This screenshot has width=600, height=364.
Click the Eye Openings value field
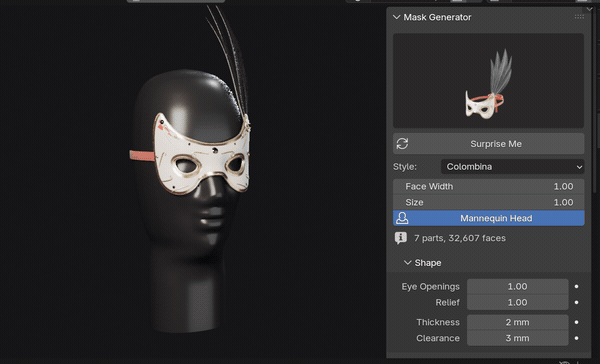coord(517,287)
